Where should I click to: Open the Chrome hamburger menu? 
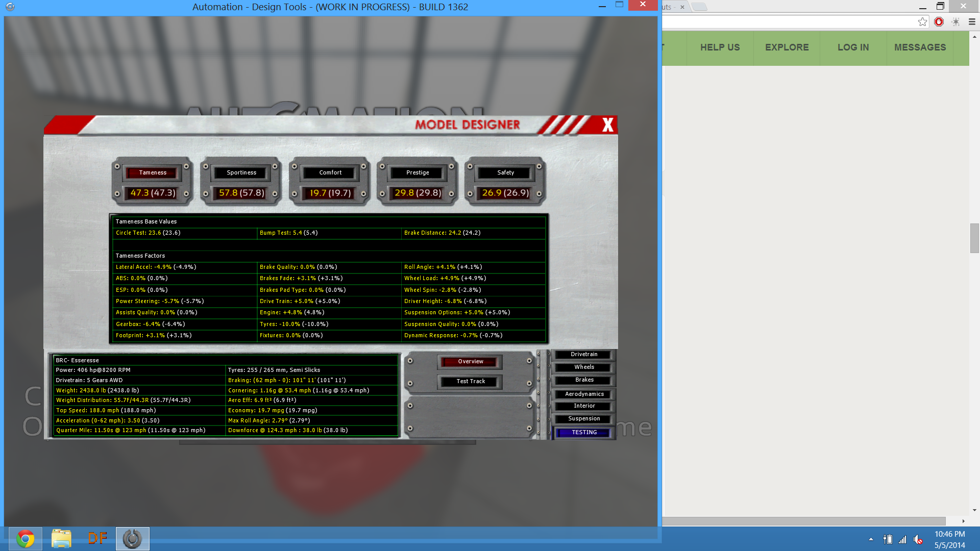point(972,22)
